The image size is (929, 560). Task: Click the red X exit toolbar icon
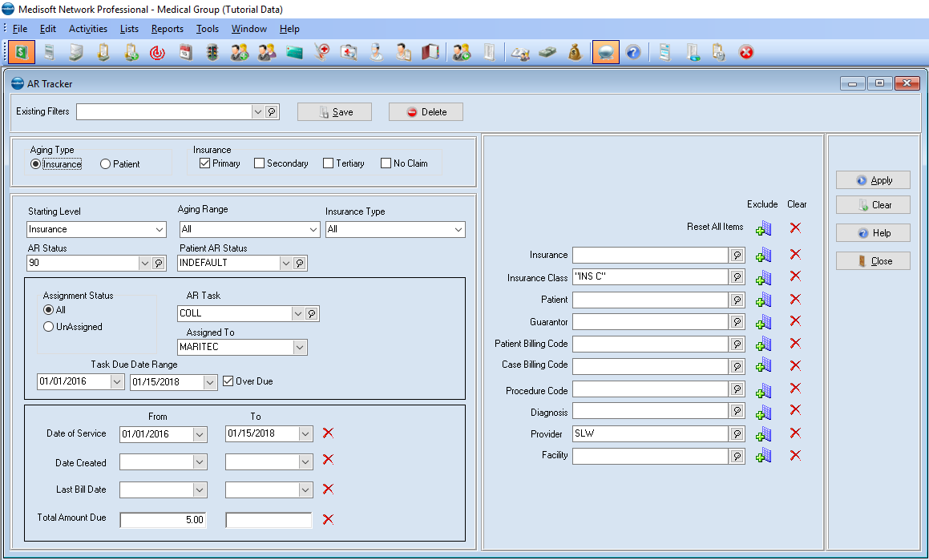click(746, 53)
